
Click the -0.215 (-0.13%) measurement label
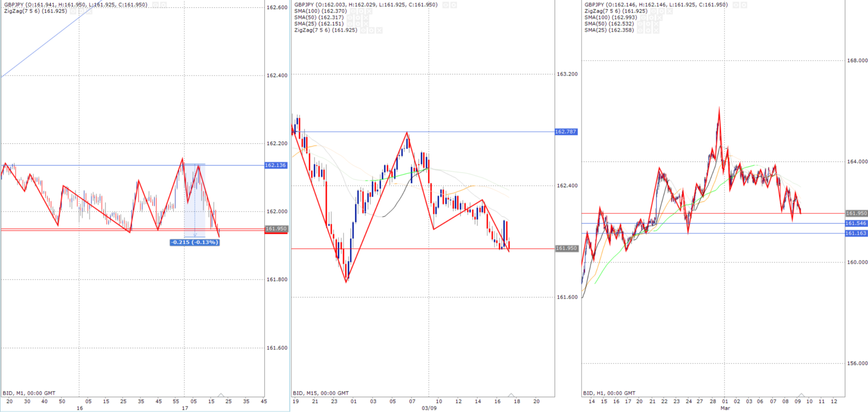(x=195, y=242)
